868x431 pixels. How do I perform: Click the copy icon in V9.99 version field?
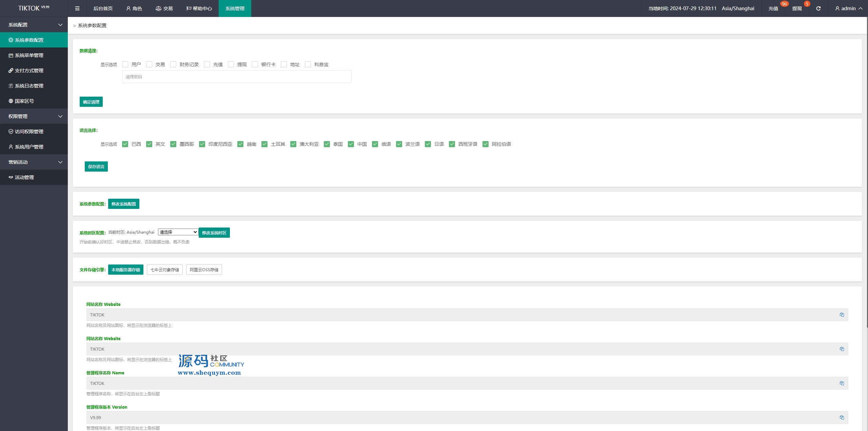(842, 417)
